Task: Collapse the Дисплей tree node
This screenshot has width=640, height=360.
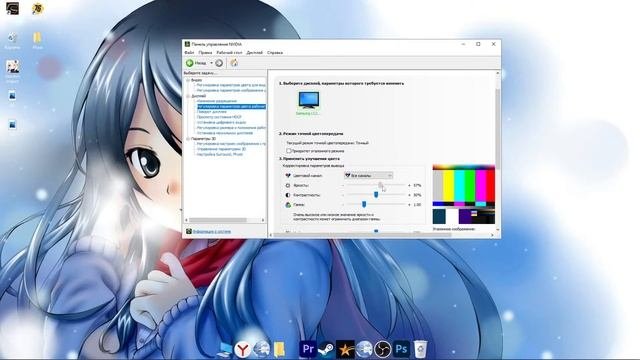Action: click(188, 96)
